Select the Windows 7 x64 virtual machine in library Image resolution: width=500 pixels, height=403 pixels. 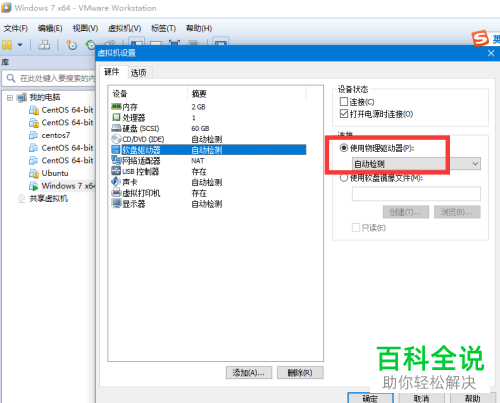62,186
